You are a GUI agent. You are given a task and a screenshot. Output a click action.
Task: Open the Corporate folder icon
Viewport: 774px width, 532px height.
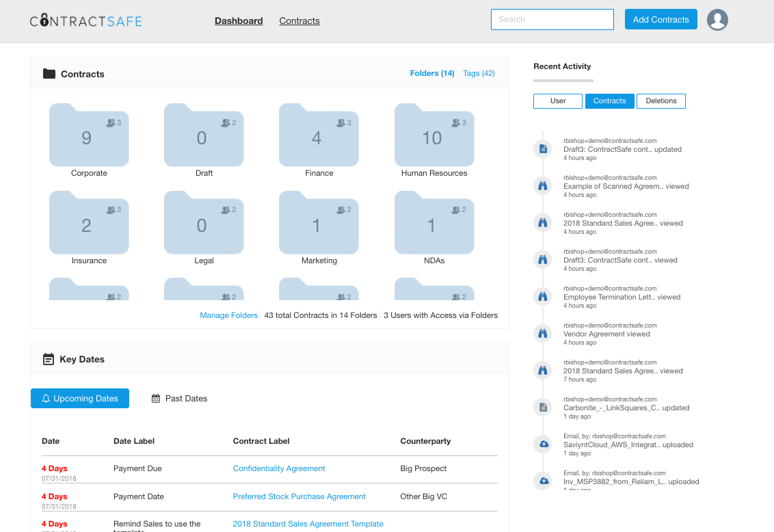pyautogui.click(x=89, y=135)
